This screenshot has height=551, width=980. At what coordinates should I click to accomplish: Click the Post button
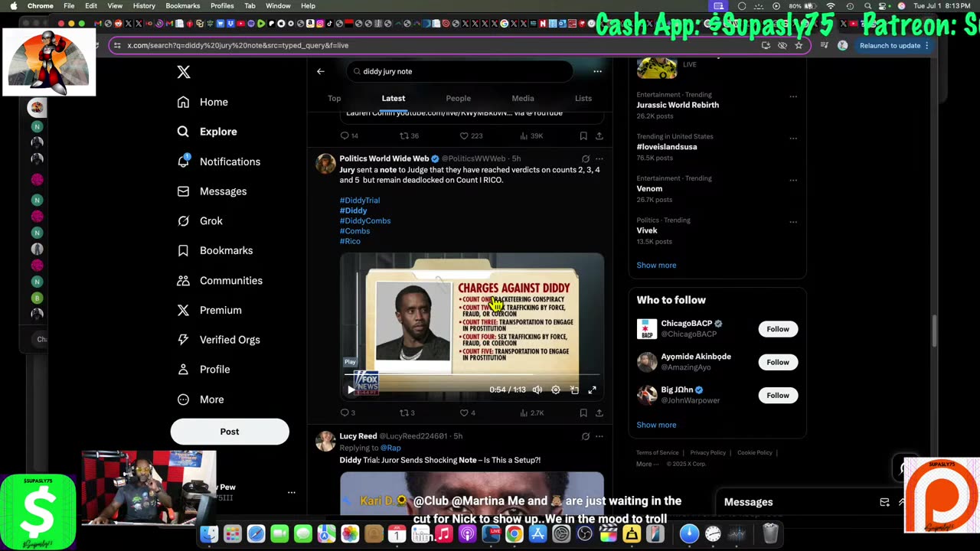pyautogui.click(x=230, y=432)
